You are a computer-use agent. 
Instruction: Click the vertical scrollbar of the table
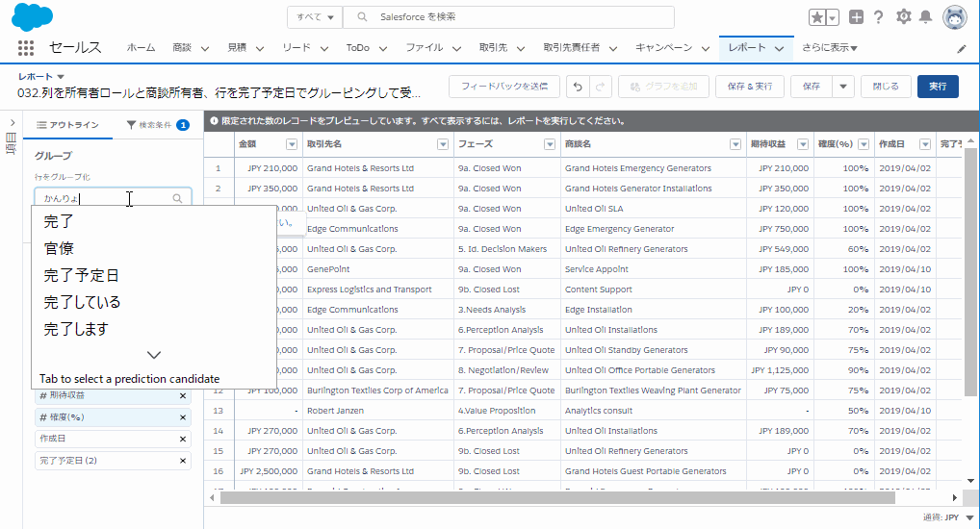pos(970,271)
